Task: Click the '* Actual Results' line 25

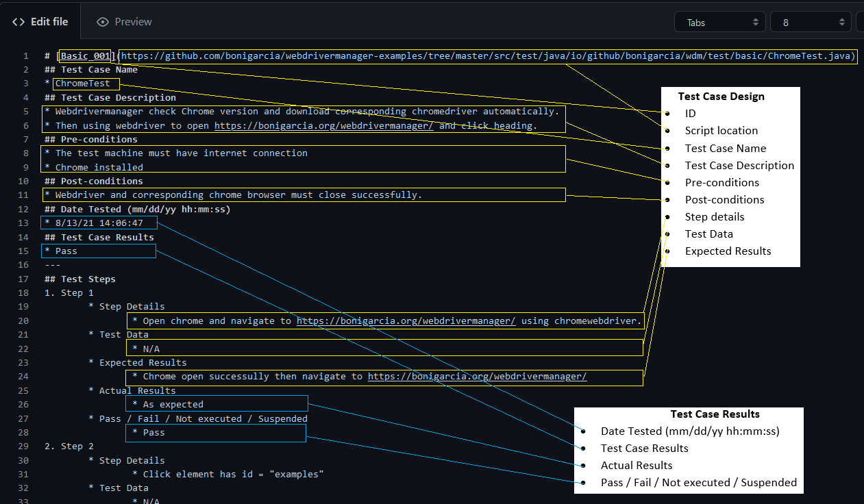Action: tap(132, 390)
